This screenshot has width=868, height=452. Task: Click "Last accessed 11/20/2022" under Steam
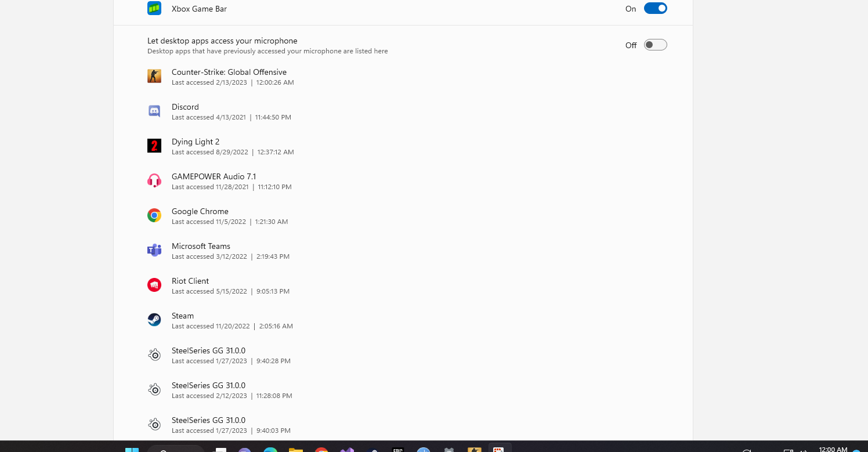pos(211,326)
